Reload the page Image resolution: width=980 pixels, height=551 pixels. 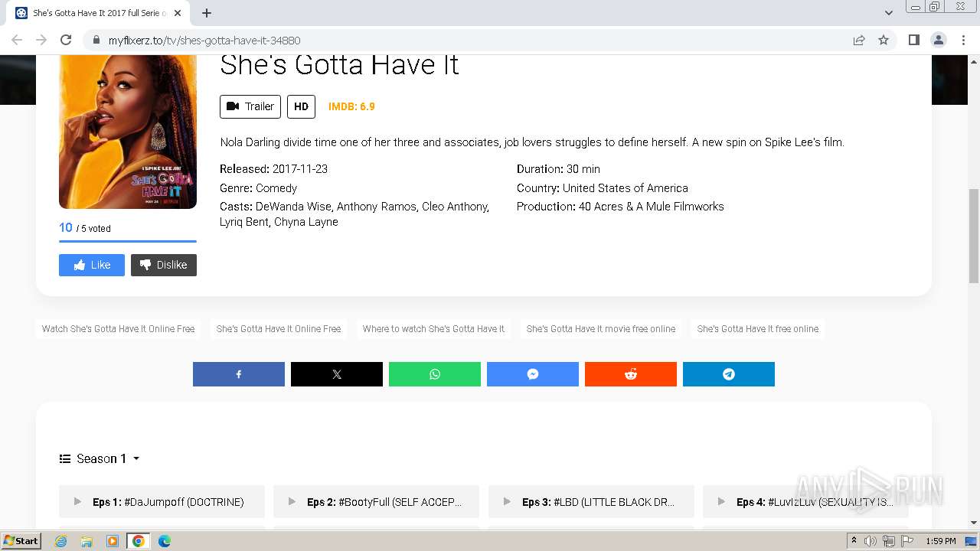(x=66, y=40)
